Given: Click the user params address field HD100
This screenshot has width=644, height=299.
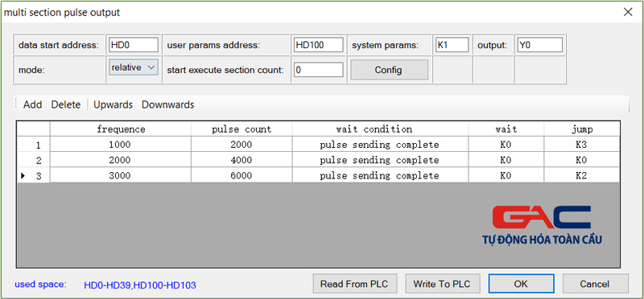Looking at the screenshot, I should click(x=318, y=45).
